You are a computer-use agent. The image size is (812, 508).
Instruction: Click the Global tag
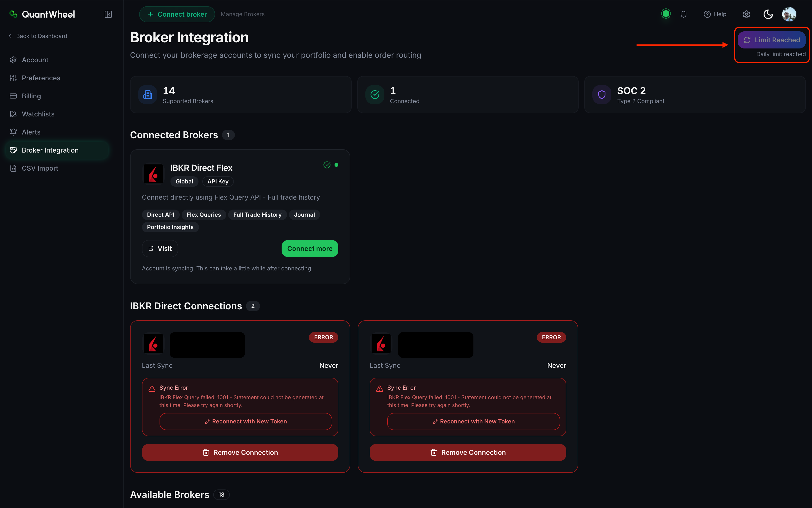[x=184, y=182]
